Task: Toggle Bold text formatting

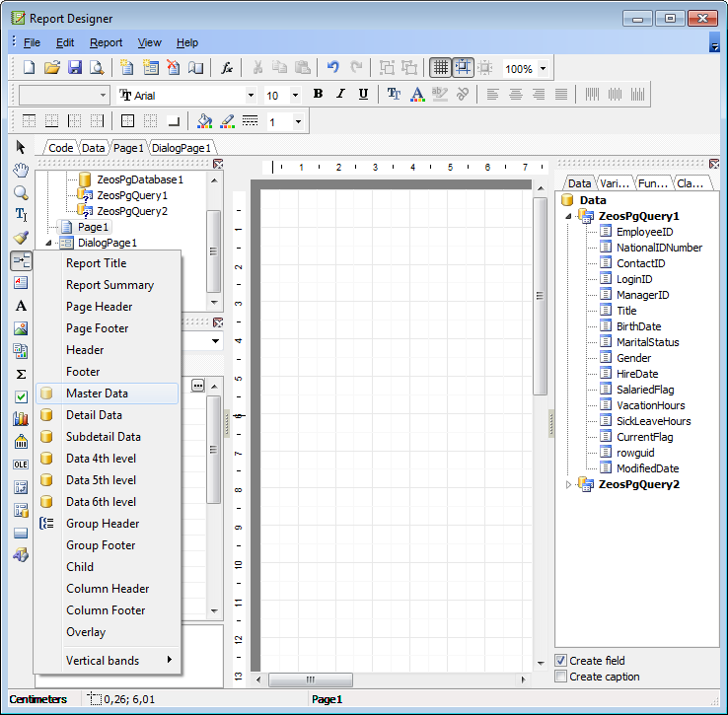Action: 318,95
